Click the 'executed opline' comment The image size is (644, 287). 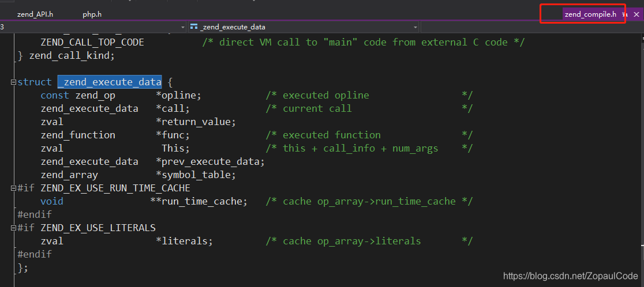(325, 95)
